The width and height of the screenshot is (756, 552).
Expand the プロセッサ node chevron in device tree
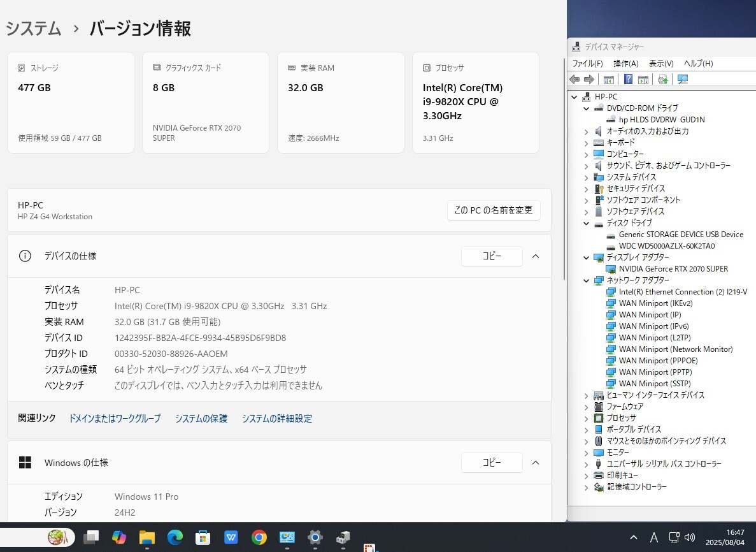(587, 418)
